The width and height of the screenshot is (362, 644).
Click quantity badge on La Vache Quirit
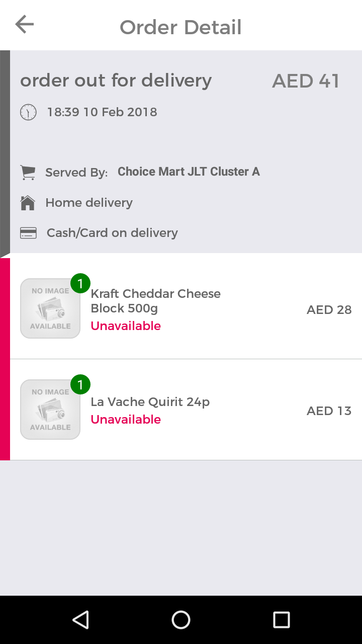click(x=80, y=384)
